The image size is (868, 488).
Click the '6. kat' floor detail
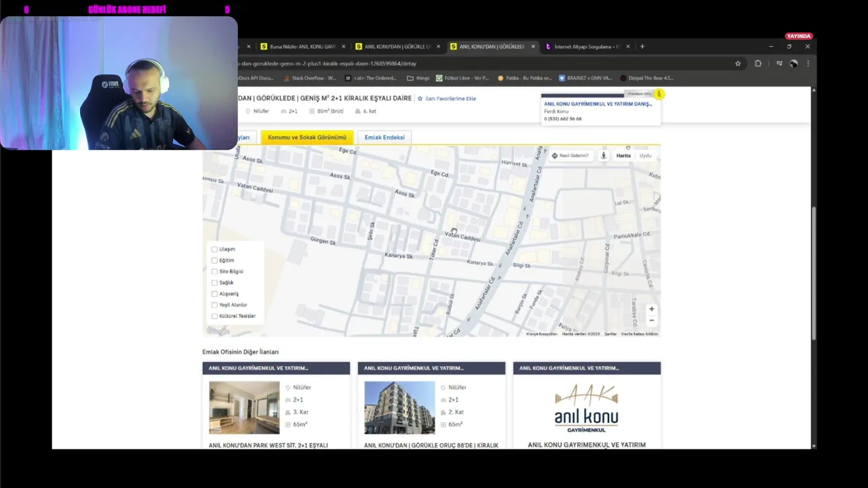[366, 111]
